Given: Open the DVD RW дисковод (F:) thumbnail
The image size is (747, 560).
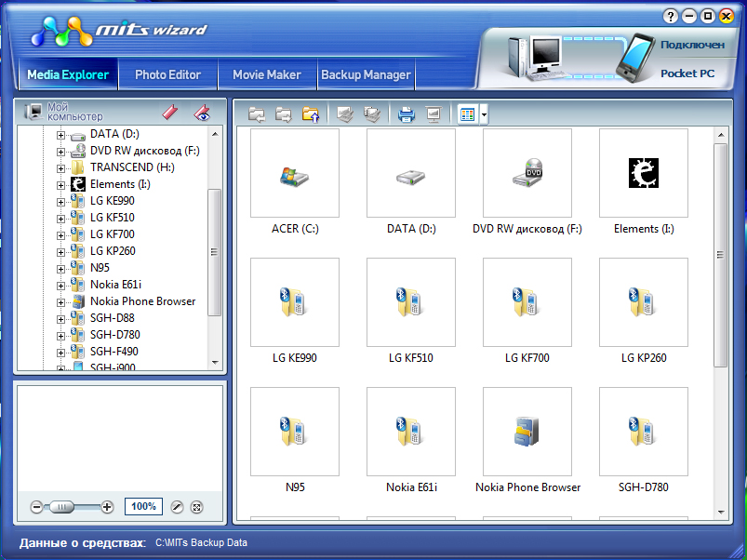Looking at the screenshot, I should (x=527, y=173).
